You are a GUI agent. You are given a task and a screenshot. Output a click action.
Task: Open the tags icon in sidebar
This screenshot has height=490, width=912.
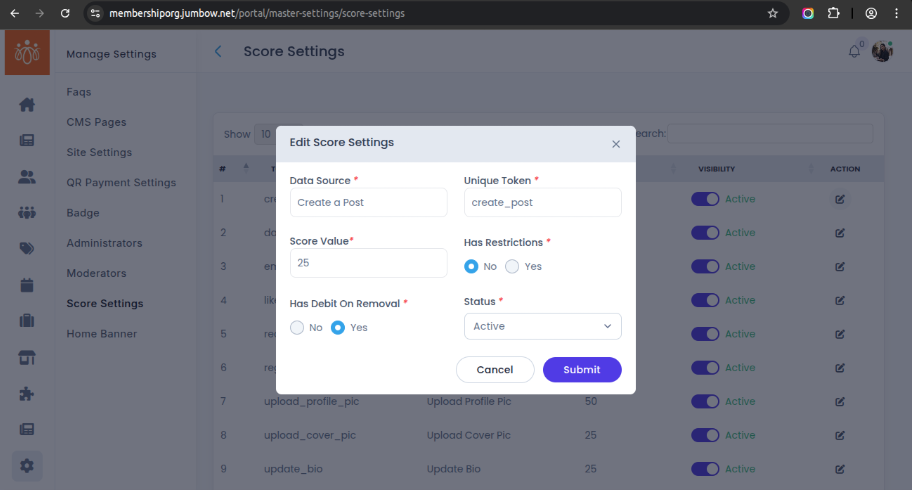pos(27,249)
